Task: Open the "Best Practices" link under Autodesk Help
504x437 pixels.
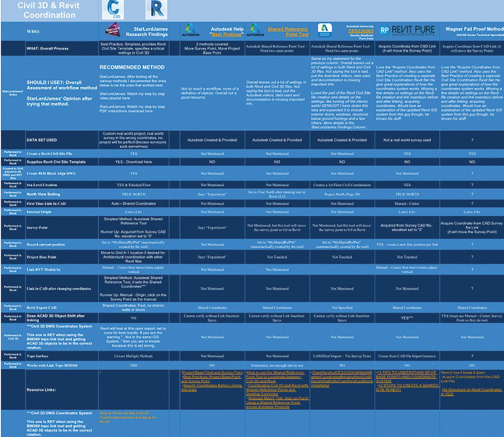Action: (226, 34)
